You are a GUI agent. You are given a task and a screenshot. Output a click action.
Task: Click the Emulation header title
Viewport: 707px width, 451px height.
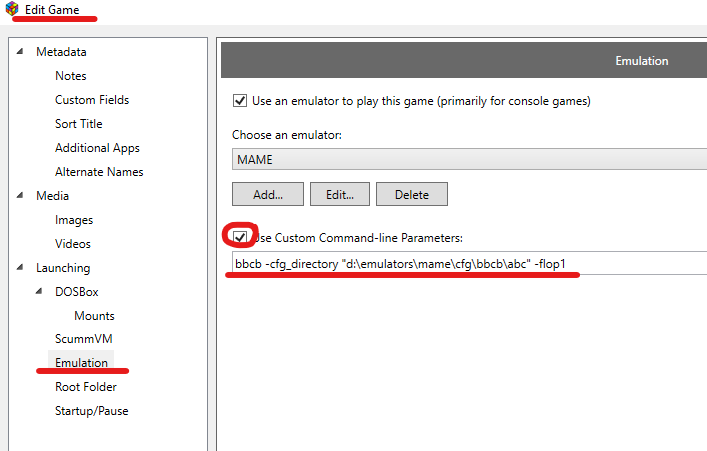point(642,61)
